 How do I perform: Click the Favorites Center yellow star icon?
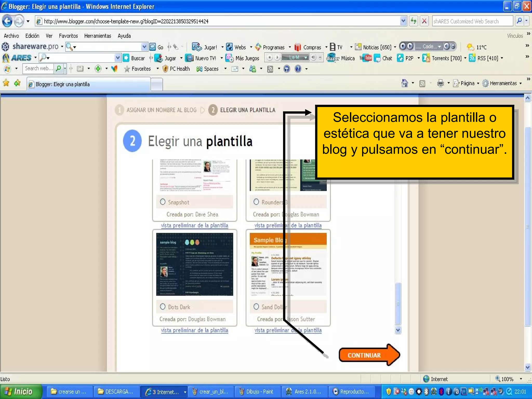click(x=6, y=83)
